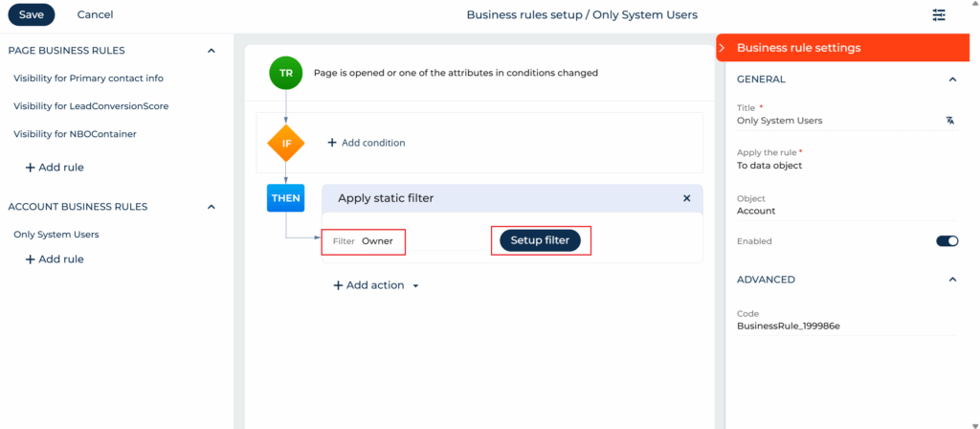Collapse the Account Business Rules section

click(212, 206)
